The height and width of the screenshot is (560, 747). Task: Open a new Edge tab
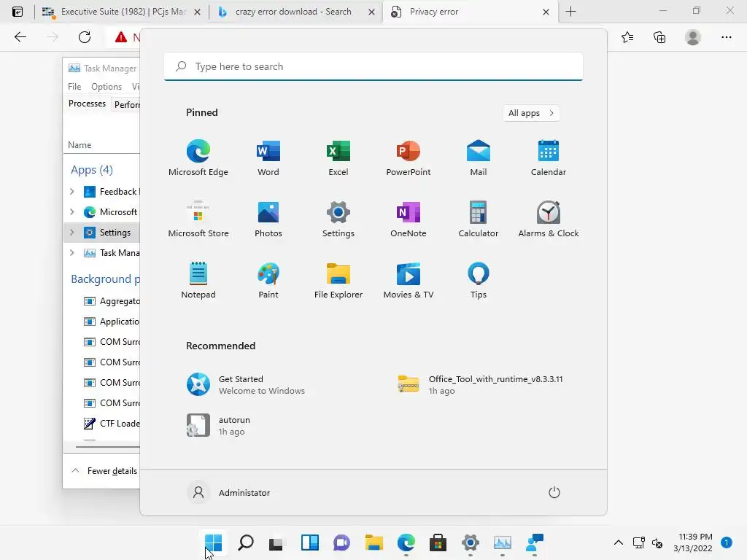[x=570, y=12]
